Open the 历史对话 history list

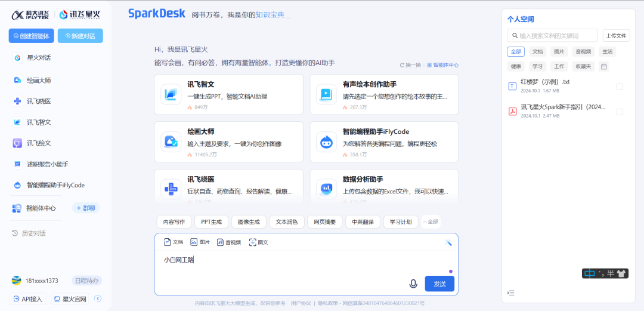tap(29, 233)
